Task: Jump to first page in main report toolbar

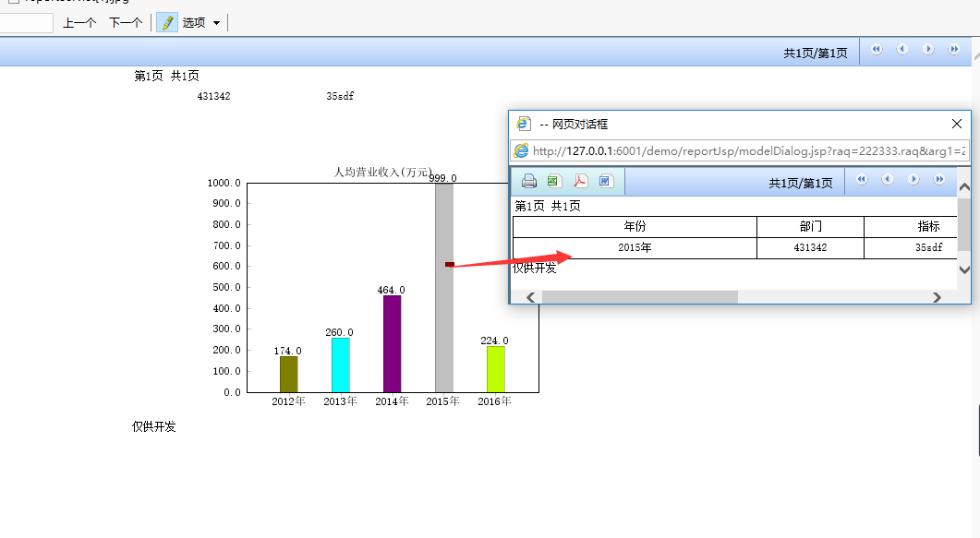Action: pyautogui.click(x=877, y=49)
